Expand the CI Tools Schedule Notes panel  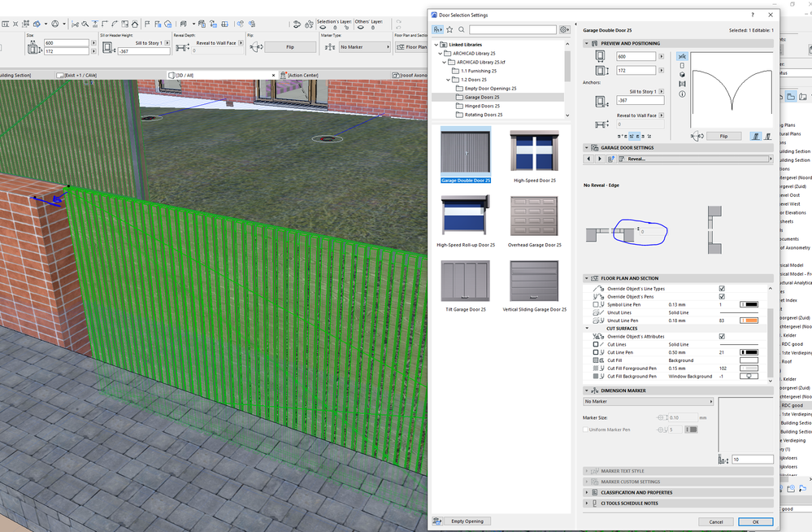coord(587,504)
